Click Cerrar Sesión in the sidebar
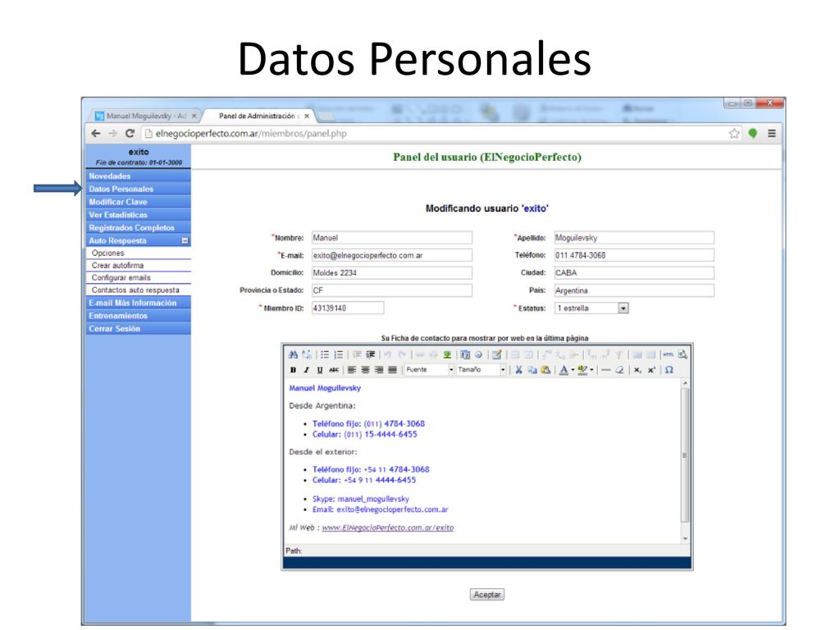 pos(138,328)
